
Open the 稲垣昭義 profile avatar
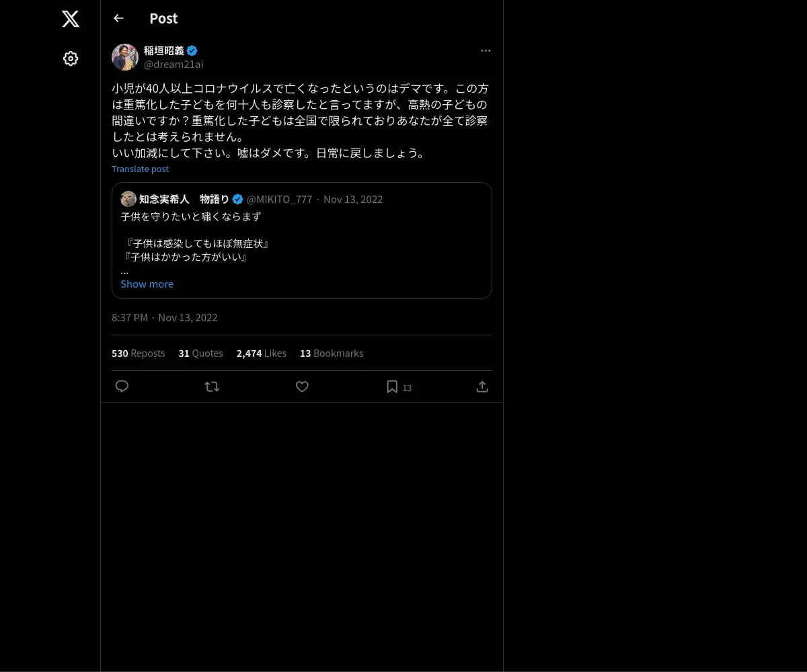(x=125, y=57)
